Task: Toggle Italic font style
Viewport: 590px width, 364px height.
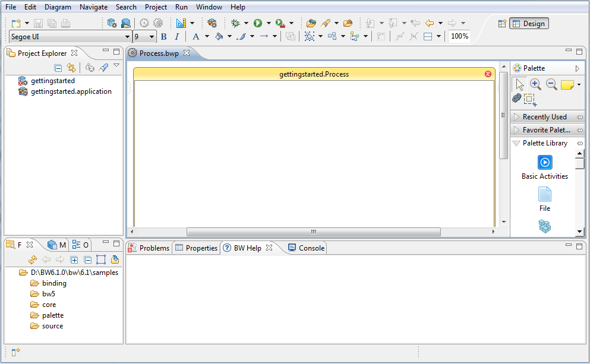Action: tap(176, 37)
